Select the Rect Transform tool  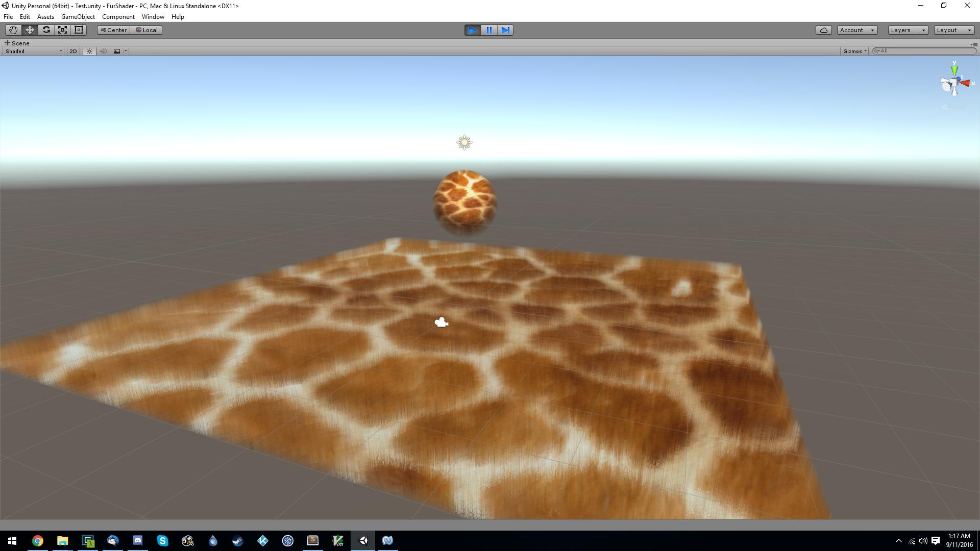coord(79,30)
